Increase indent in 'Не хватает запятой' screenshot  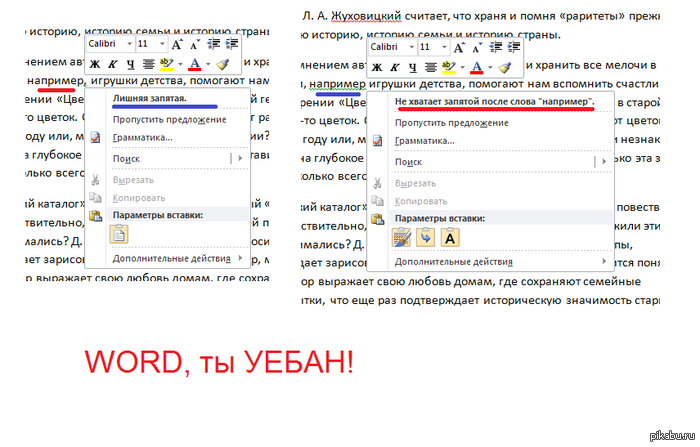click(x=513, y=47)
